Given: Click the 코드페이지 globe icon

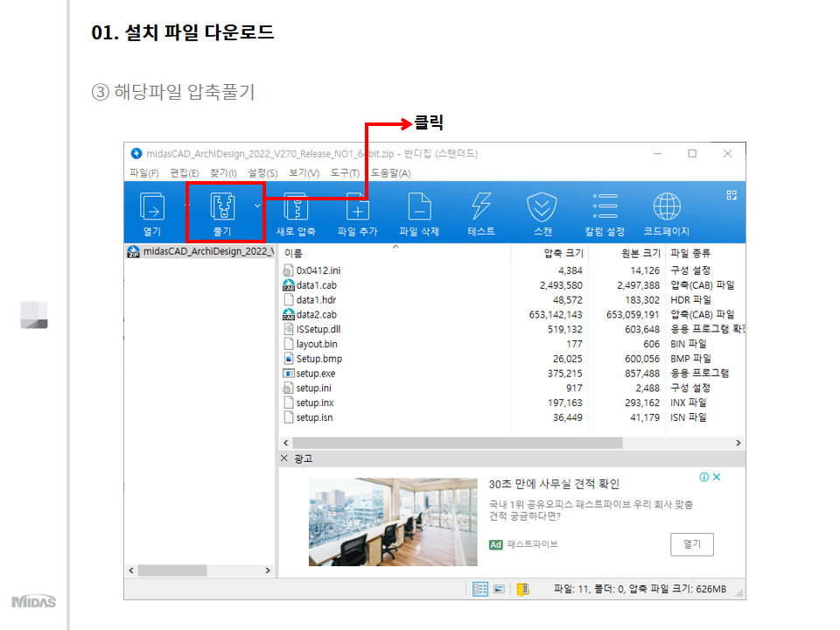Looking at the screenshot, I should pos(667,206).
